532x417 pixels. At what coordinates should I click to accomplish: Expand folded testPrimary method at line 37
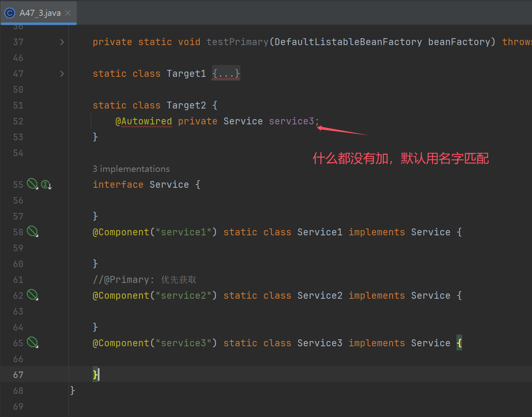click(62, 42)
